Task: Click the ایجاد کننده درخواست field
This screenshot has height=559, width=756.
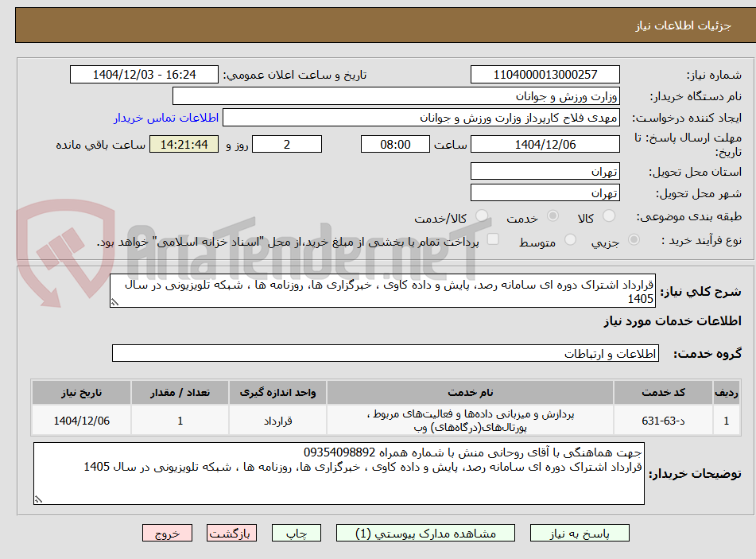Action: tap(421, 118)
